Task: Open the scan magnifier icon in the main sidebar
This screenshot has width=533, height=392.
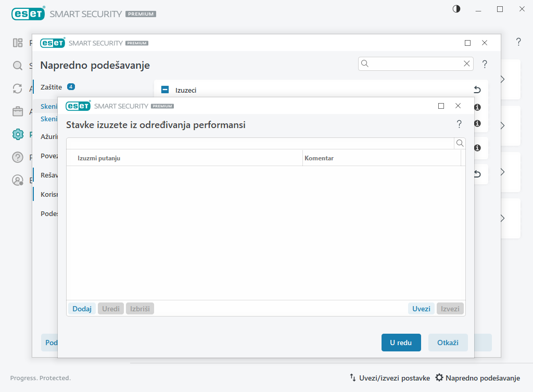Action: click(18, 66)
